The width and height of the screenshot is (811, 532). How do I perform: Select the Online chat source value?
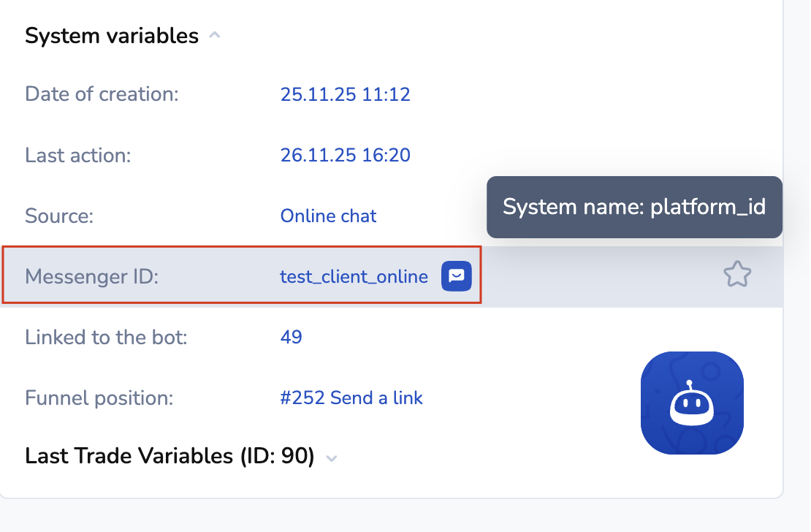click(328, 216)
